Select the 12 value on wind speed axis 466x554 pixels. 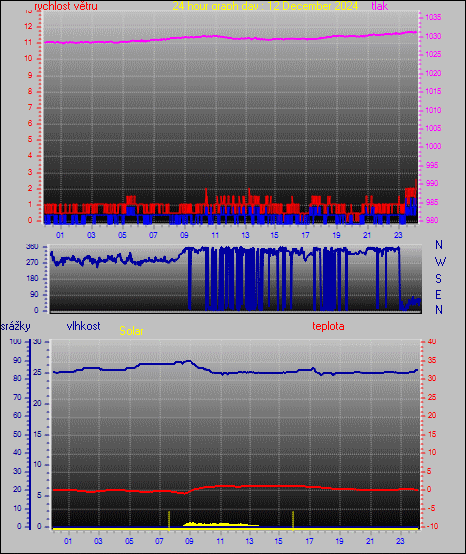point(28,26)
